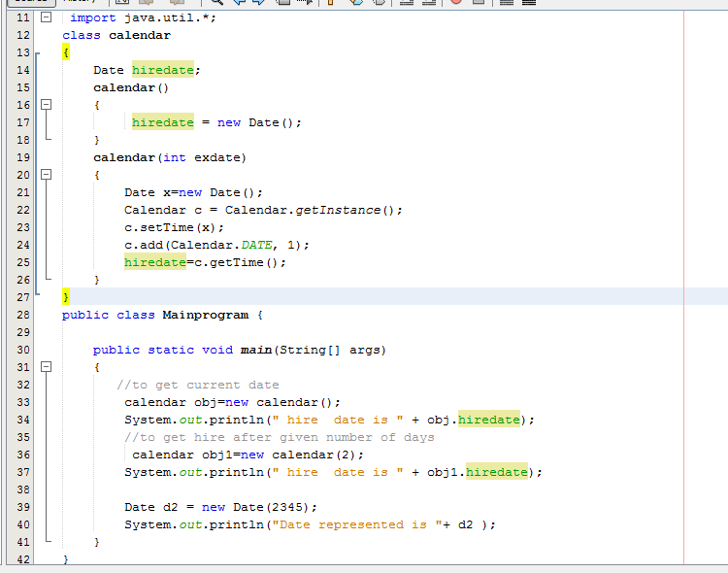Click line number 14 in the gutter

[22, 70]
